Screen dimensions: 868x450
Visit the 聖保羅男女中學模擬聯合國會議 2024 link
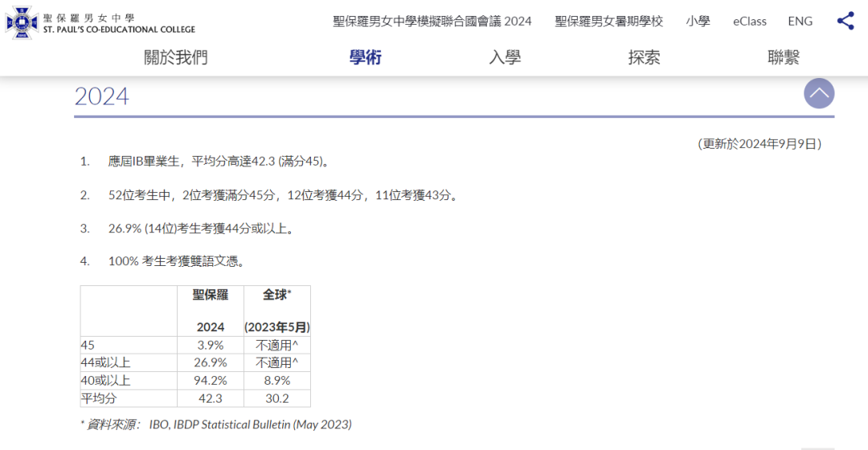pos(432,22)
